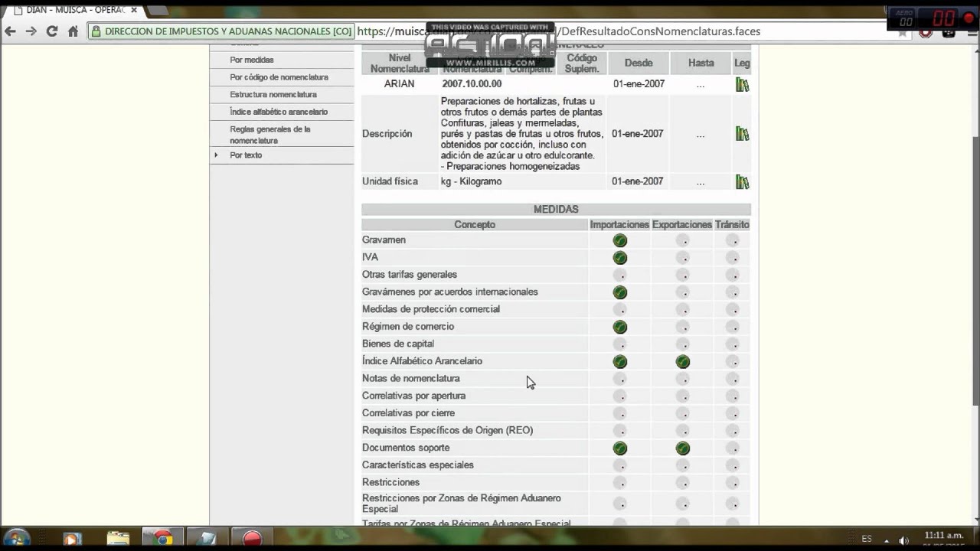Reload the DIAN page
Screen dimensions: 980x551
click(x=52, y=31)
